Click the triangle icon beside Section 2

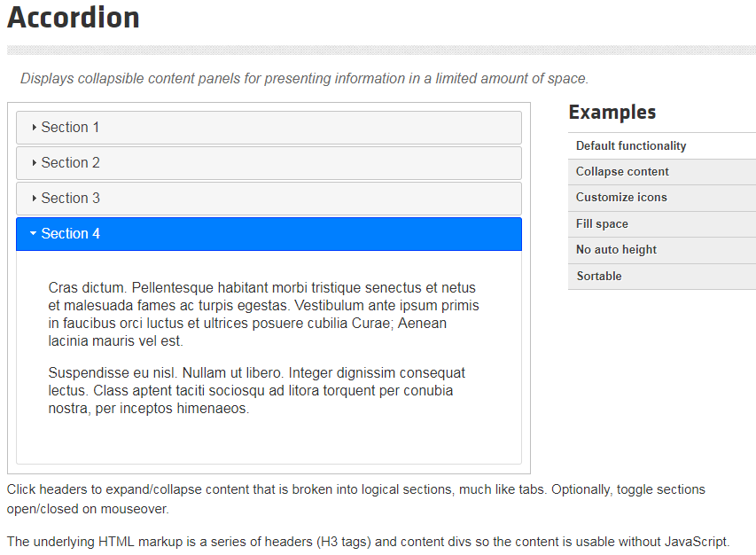click(34, 163)
